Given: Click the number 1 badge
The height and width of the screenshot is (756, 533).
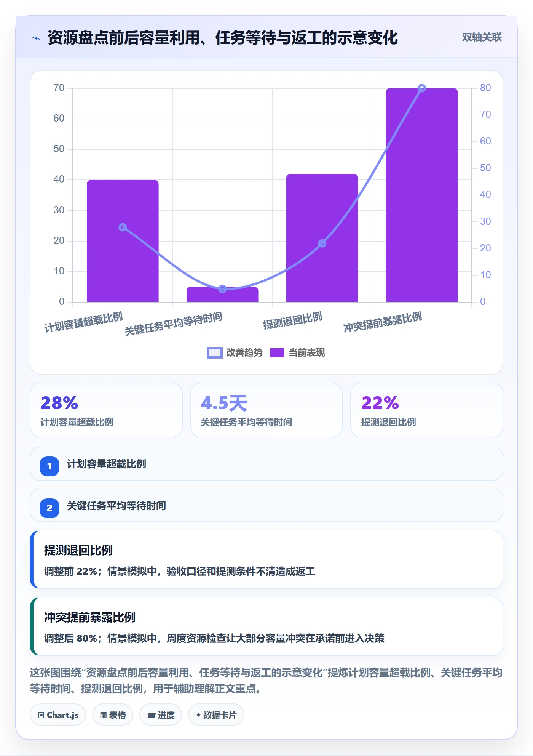Looking at the screenshot, I should 49,466.
